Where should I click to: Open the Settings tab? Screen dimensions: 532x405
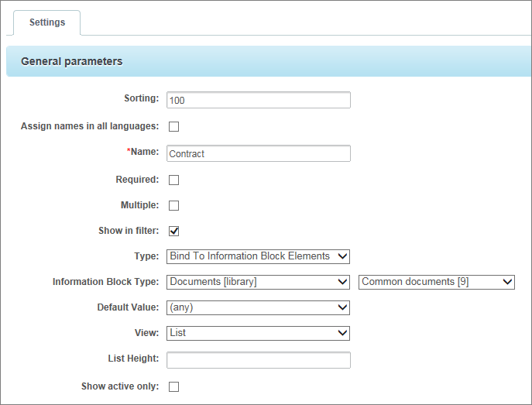pos(46,22)
